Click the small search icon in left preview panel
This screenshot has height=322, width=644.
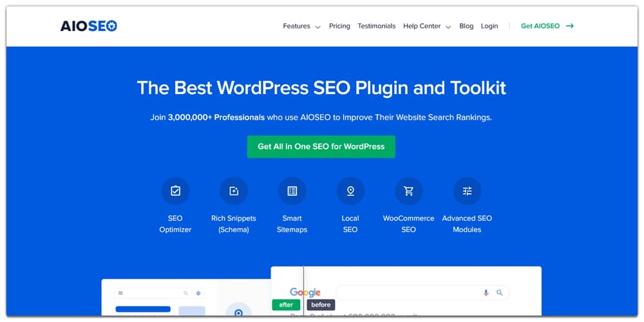(x=185, y=293)
